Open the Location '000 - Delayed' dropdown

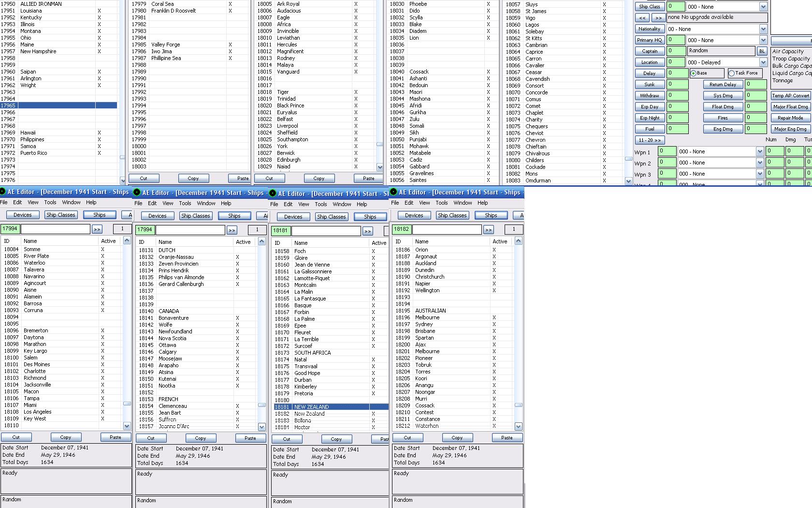point(763,62)
